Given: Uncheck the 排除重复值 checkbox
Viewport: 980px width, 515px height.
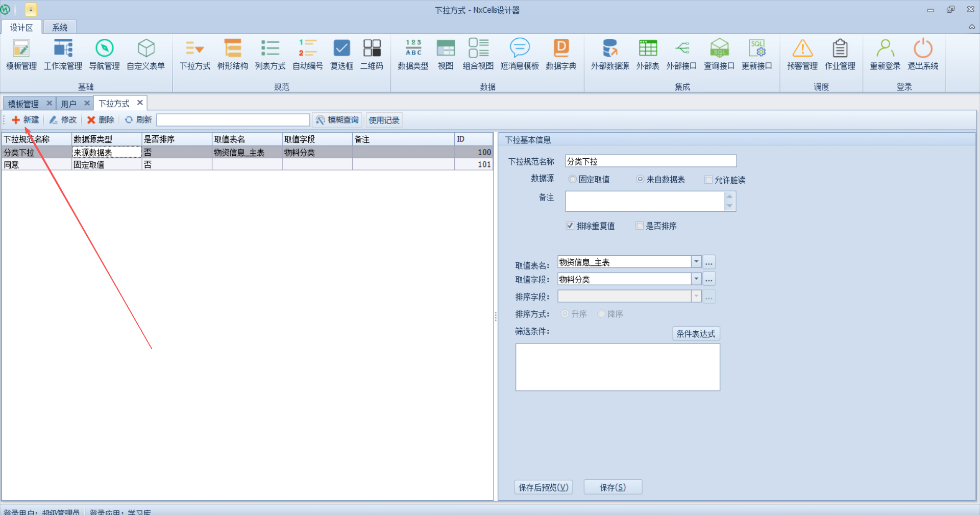Looking at the screenshot, I should click(x=570, y=226).
